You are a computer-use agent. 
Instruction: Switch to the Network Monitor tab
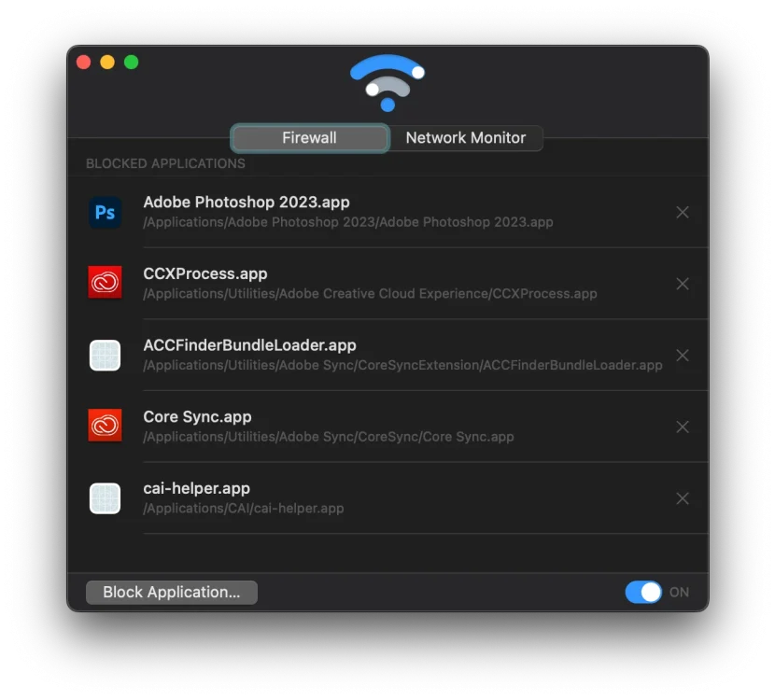466,138
